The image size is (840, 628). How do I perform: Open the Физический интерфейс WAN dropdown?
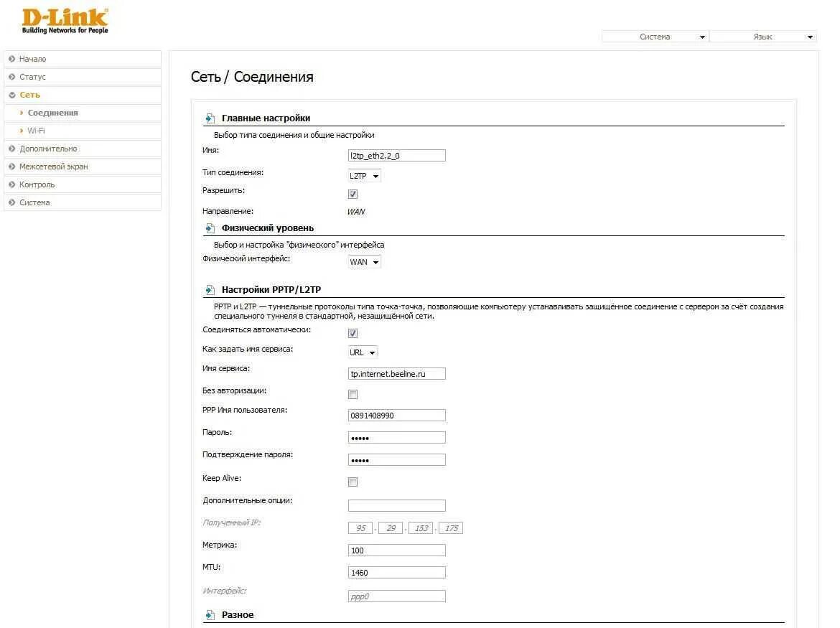[x=364, y=262]
